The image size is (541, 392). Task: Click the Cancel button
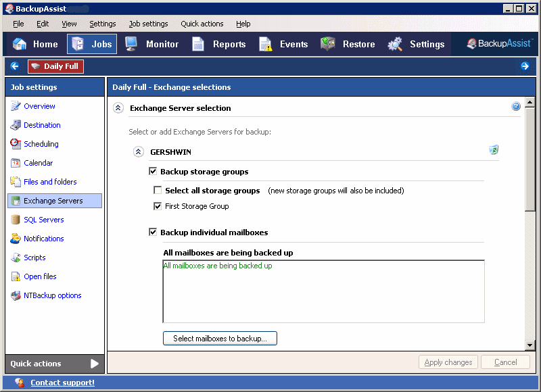505,362
